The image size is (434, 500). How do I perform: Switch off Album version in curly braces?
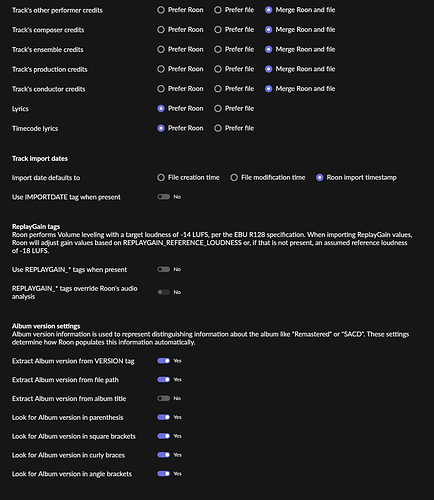click(164, 455)
